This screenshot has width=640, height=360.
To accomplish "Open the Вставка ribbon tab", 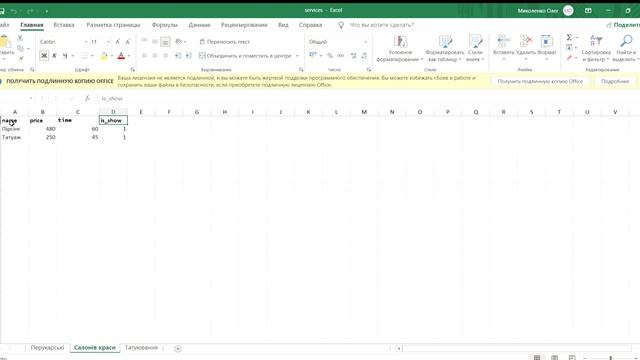I will click(64, 25).
